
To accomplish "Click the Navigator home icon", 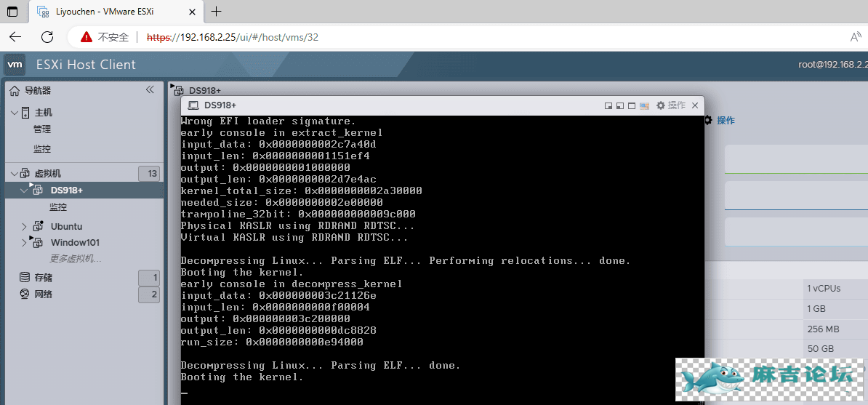I will [15, 90].
